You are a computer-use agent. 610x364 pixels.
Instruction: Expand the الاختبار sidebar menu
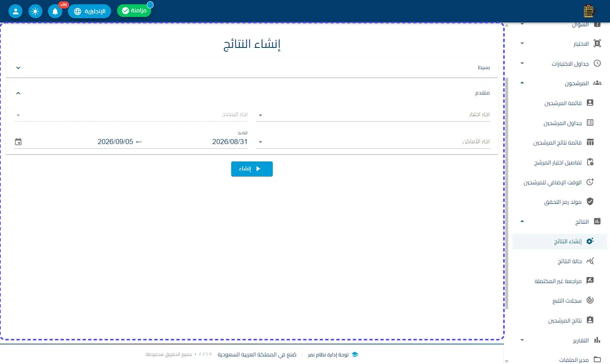[x=560, y=44]
